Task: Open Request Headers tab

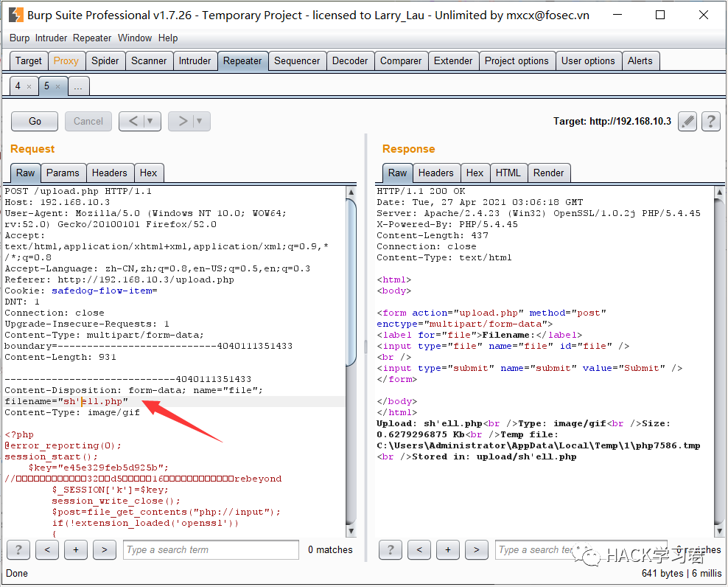Action: [110, 173]
